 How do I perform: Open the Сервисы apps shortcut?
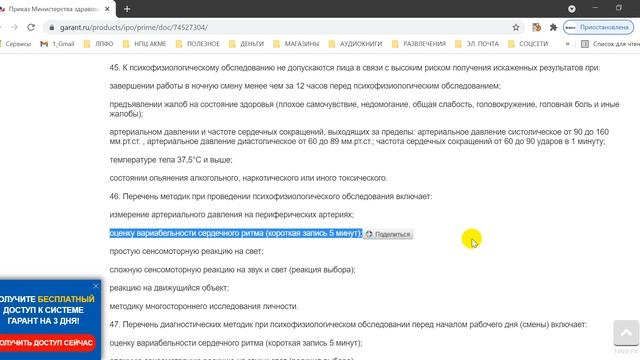tap(16, 44)
